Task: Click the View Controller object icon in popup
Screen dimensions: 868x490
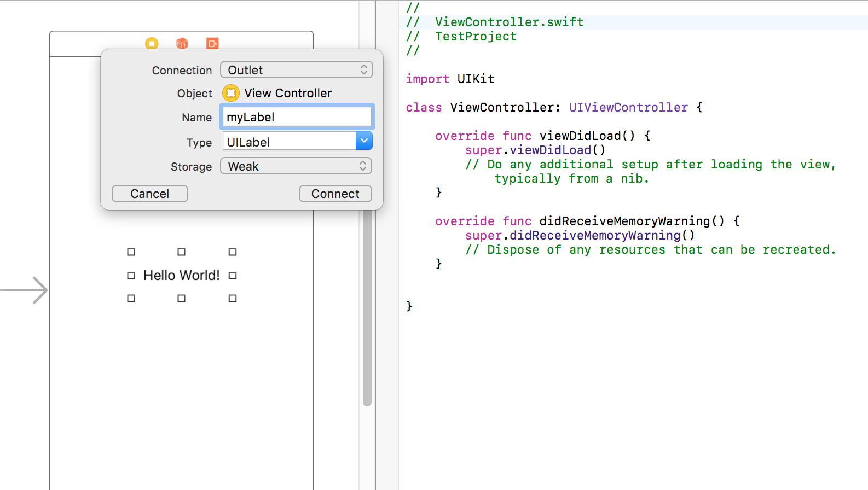Action: (231, 93)
